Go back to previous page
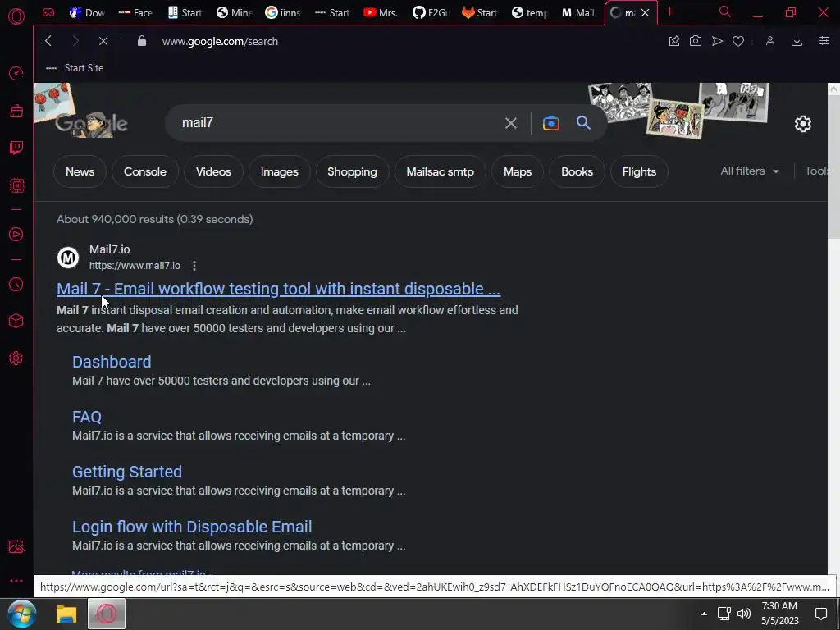This screenshot has height=630, width=840. pyautogui.click(x=48, y=41)
